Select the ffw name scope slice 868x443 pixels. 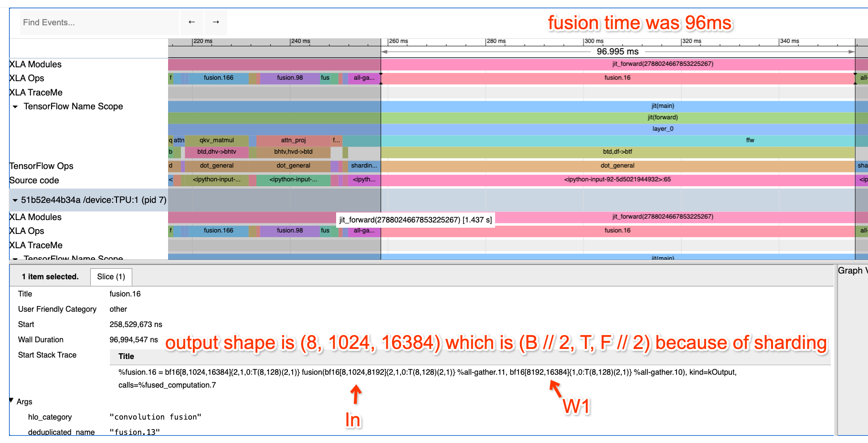pos(750,140)
